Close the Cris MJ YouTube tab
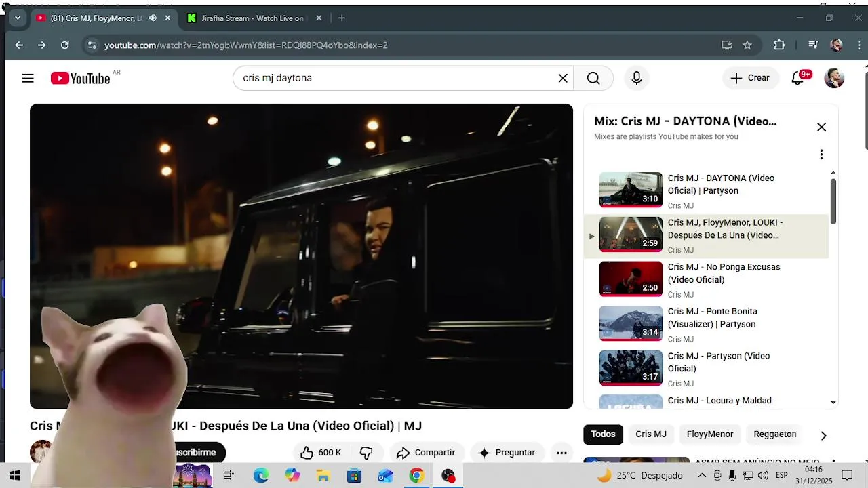This screenshot has height=488, width=868. [167, 18]
